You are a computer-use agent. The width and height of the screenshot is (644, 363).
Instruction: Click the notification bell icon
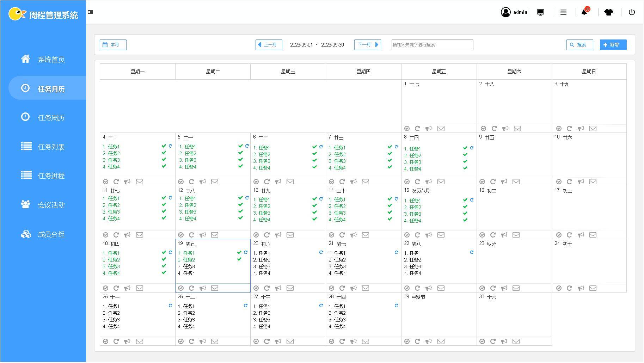pyautogui.click(x=584, y=12)
